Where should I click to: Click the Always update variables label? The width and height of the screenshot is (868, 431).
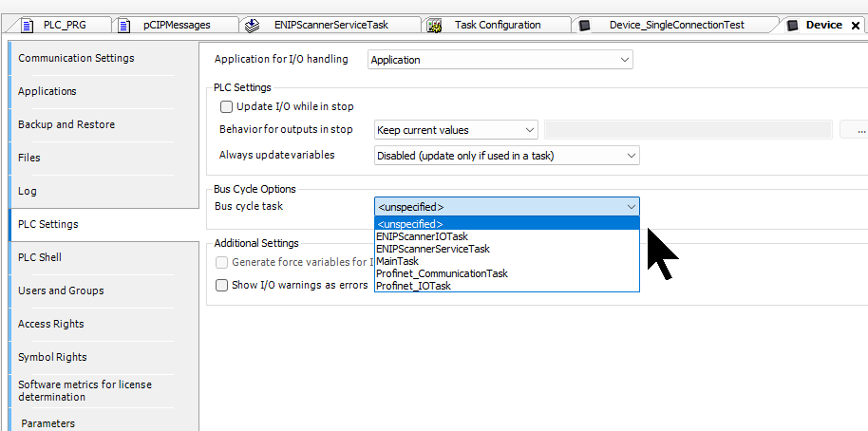[276, 155]
